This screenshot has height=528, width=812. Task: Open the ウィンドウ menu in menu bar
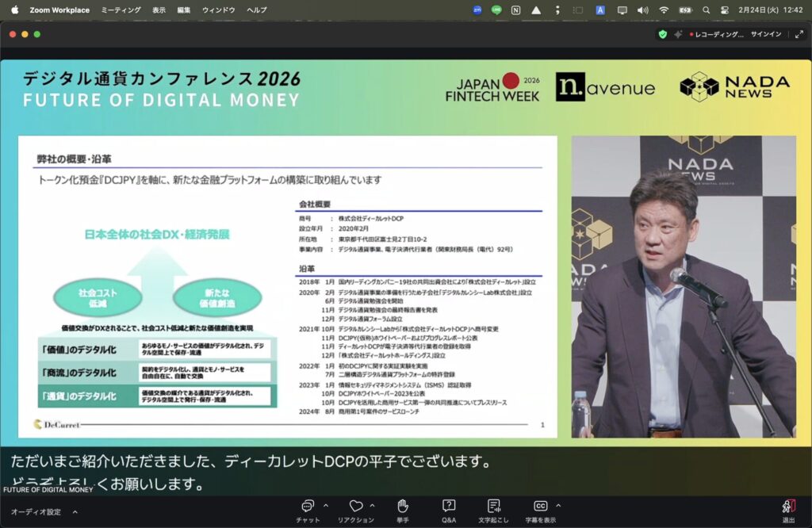(x=218, y=10)
